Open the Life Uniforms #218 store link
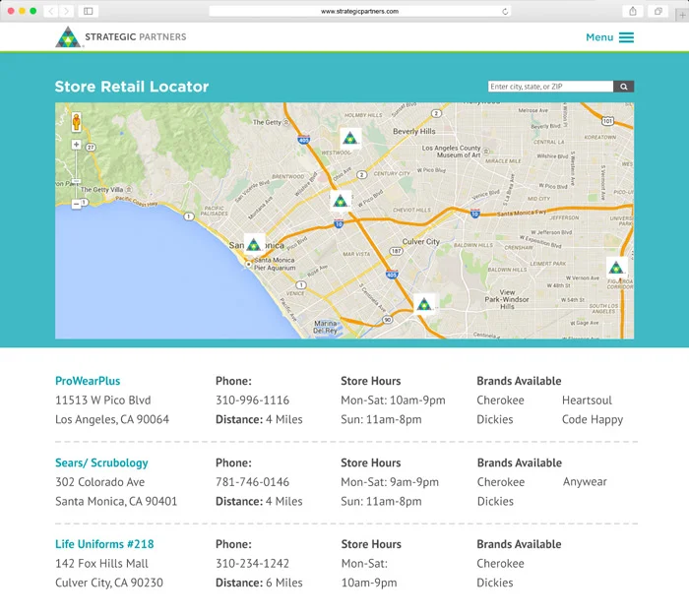 (x=104, y=544)
